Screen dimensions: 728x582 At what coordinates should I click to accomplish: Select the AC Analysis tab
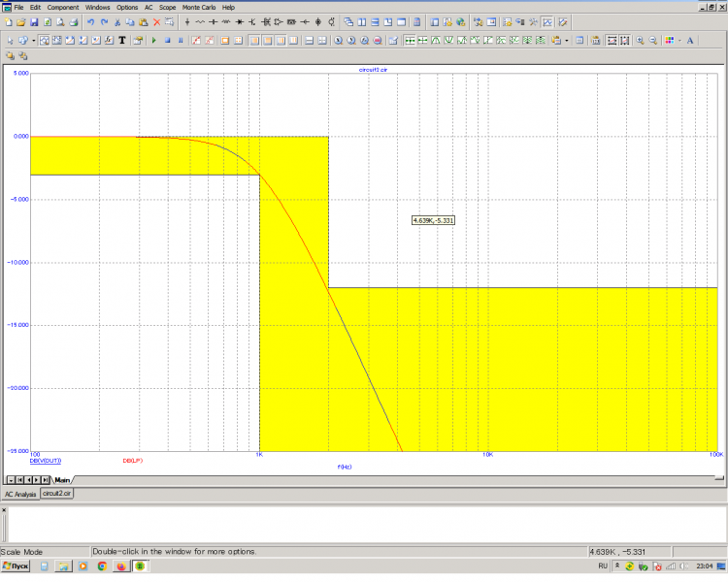[20, 493]
